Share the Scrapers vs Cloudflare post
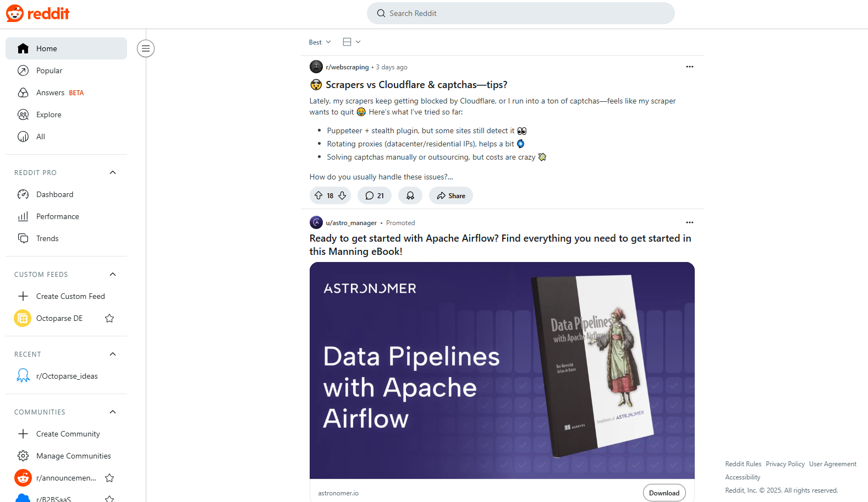Viewport: 868px width, 502px height. (451, 195)
